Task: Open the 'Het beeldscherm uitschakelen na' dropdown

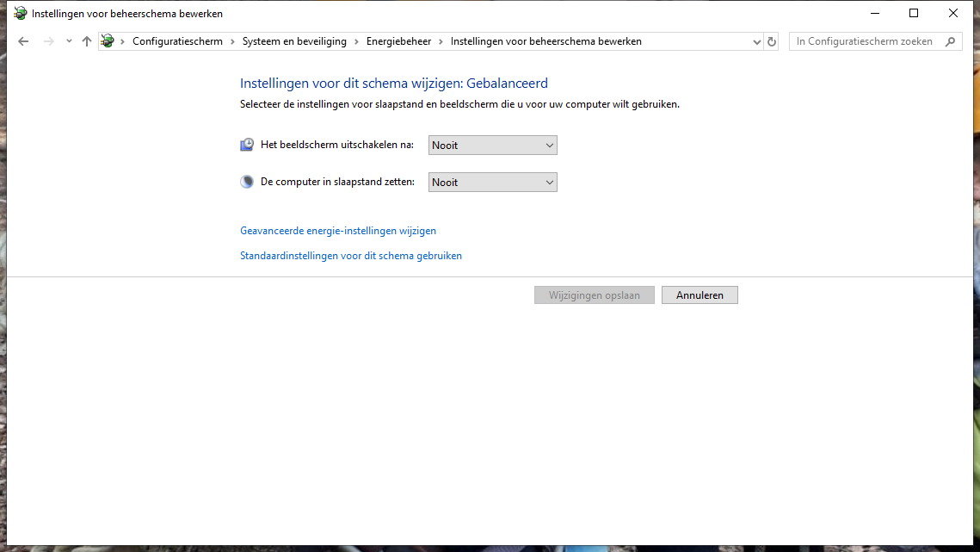Action: click(492, 146)
